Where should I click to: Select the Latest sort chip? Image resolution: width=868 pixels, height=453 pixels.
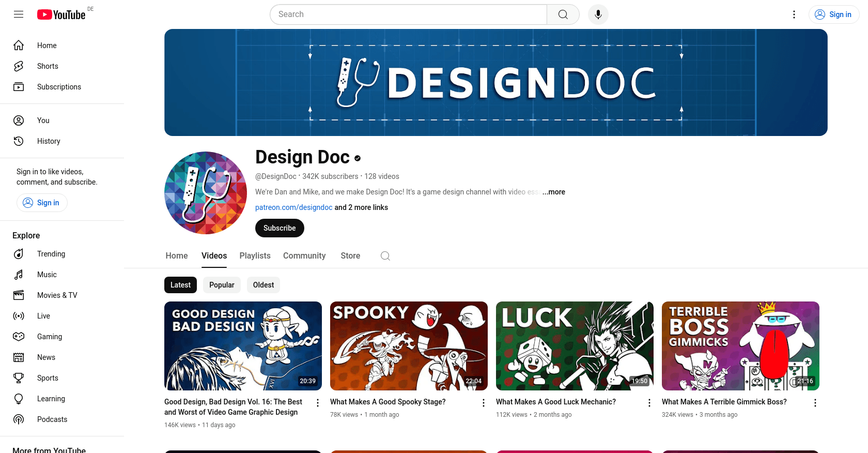[x=180, y=285]
